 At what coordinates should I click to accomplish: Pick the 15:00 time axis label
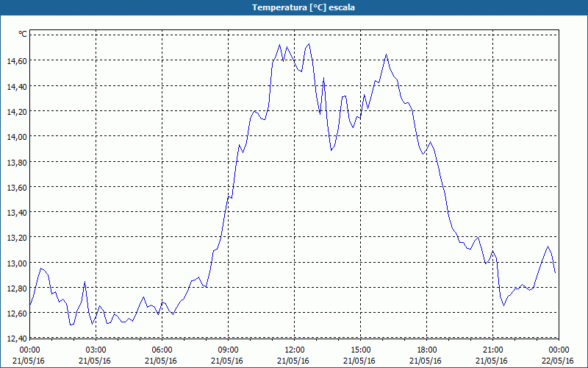(360, 350)
